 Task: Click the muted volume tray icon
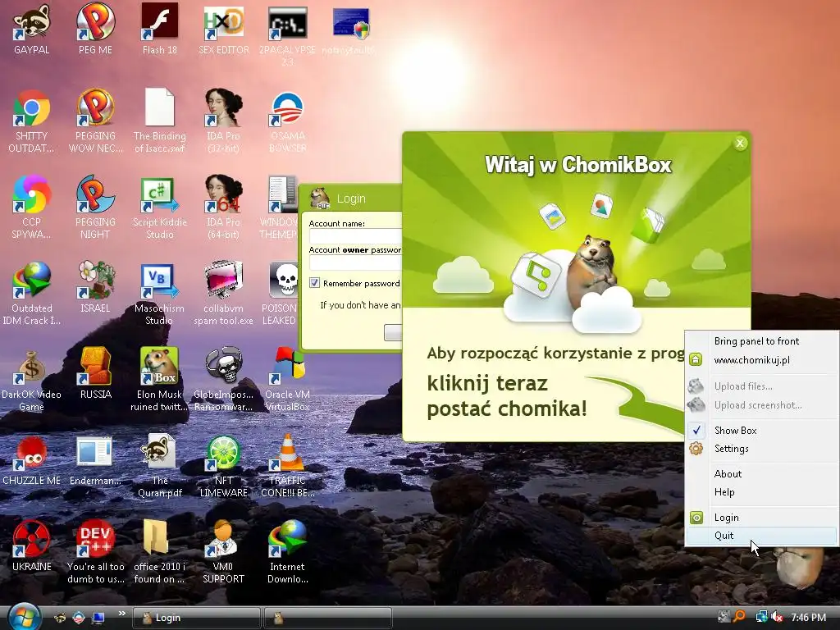778,617
